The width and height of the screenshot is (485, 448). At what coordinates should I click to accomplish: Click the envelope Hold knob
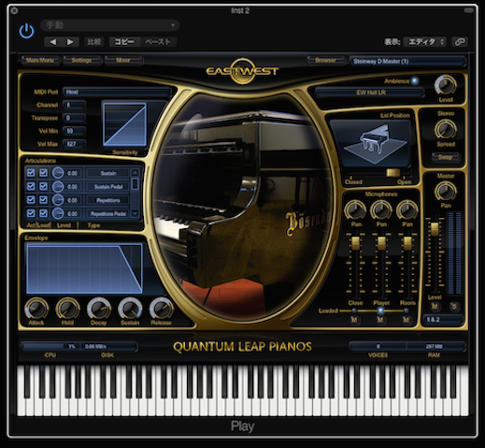[x=67, y=309]
